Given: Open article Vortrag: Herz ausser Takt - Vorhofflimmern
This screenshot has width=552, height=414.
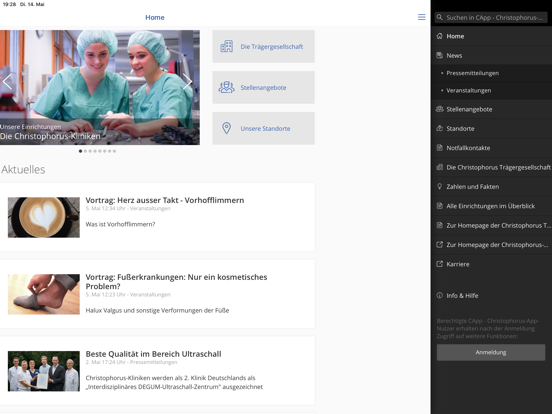Looking at the screenshot, I should tap(165, 200).
